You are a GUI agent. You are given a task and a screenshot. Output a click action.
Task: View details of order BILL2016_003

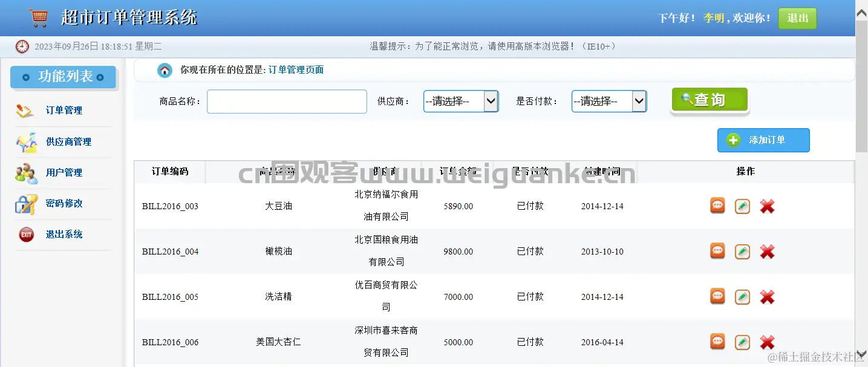(718, 206)
